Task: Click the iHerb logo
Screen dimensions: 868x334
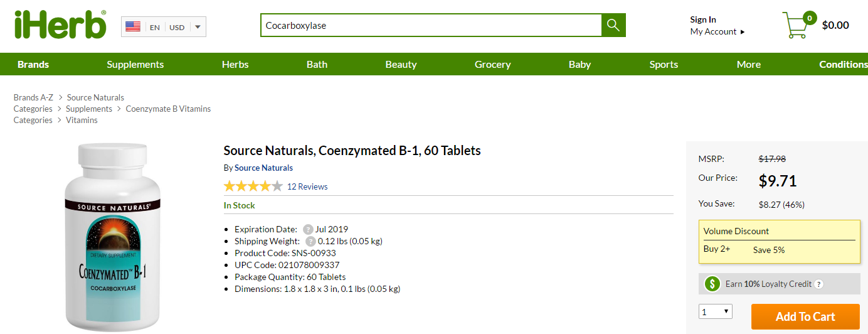Action: (60, 24)
